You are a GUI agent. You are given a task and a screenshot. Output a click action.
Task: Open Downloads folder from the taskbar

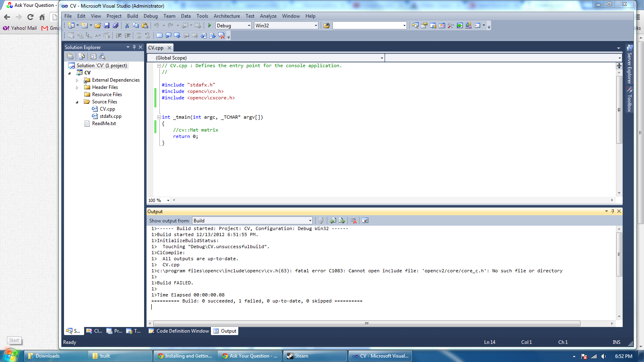56,356
